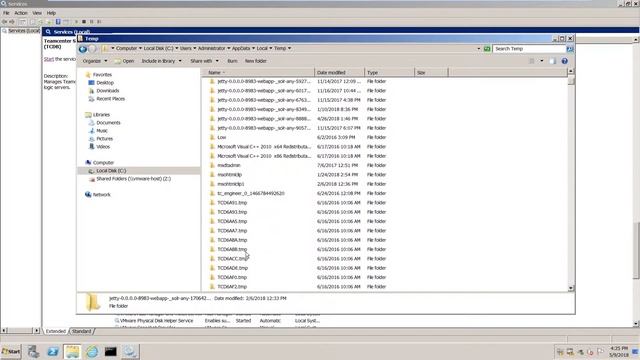
Task: Switch to the Services taskbar icon
Action: 130,351
